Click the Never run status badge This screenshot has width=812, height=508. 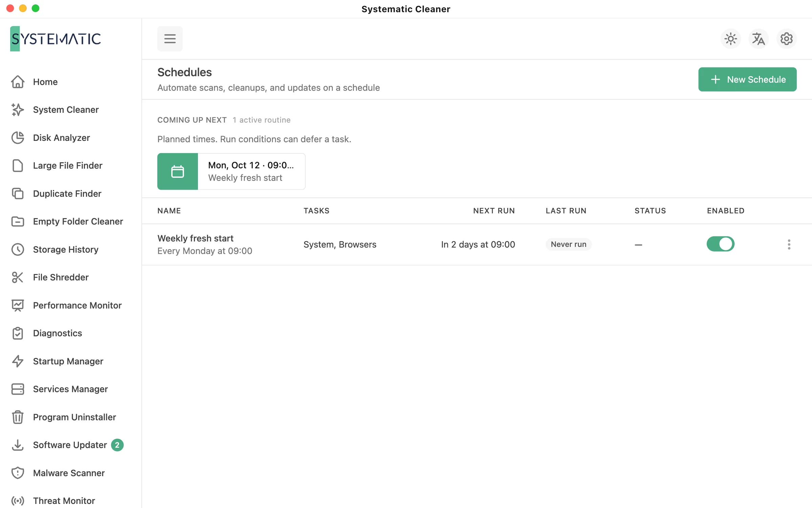pyautogui.click(x=568, y=244)
